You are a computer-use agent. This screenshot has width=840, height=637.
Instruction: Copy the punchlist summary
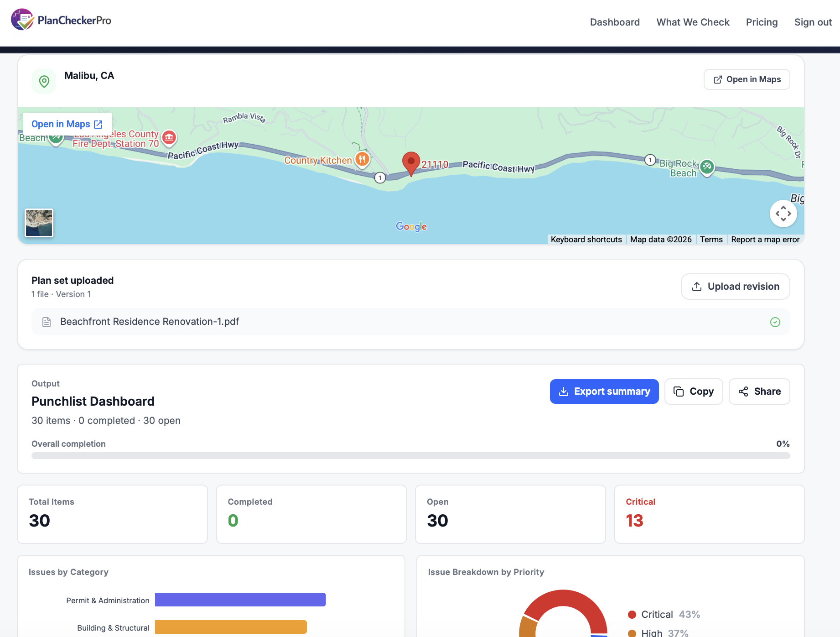click(694, 392)
